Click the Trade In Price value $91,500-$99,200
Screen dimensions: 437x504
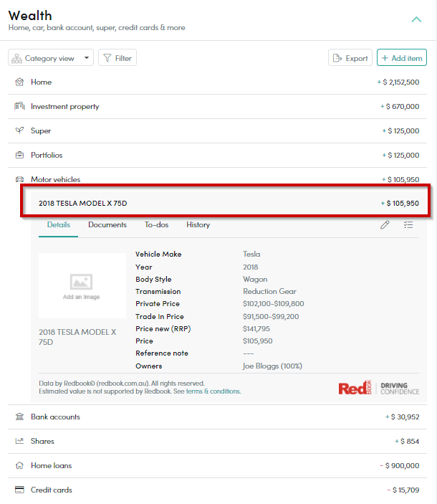pyautogui.click(x=271, y=317)
